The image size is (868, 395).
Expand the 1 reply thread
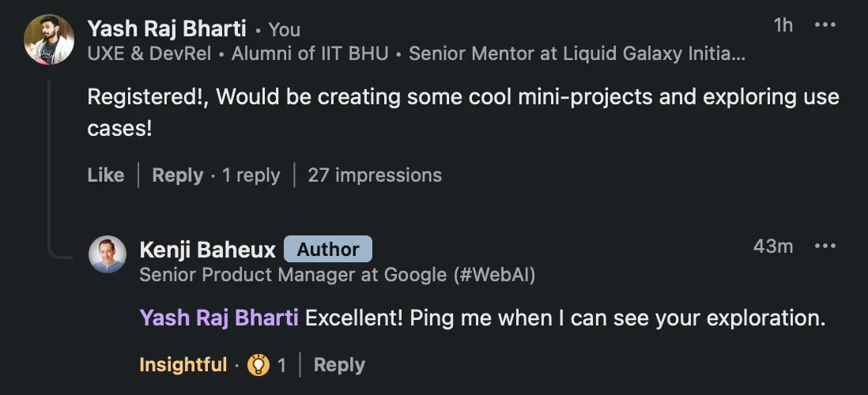[x=251, y=175]
